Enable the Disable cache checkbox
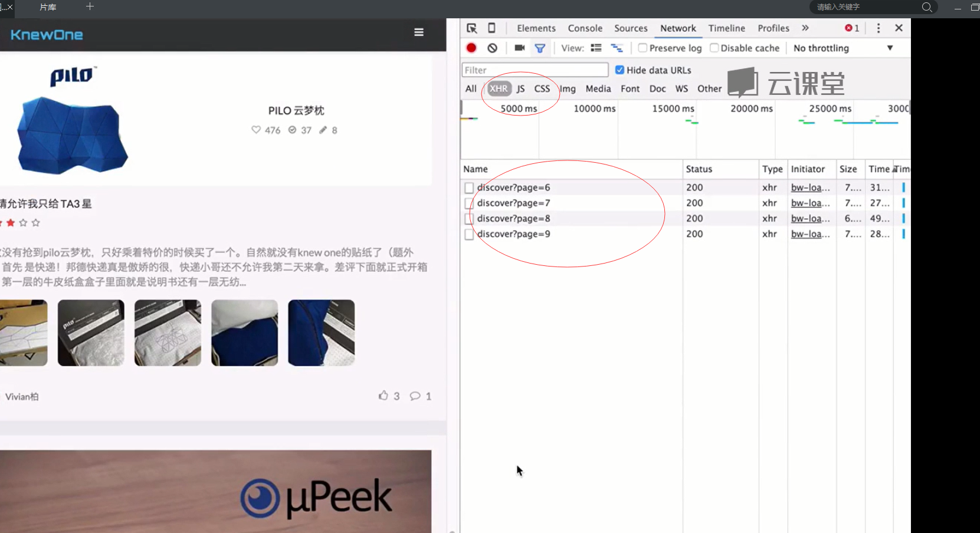The height and width of the screenshot is (533, 980). (714, 48)
